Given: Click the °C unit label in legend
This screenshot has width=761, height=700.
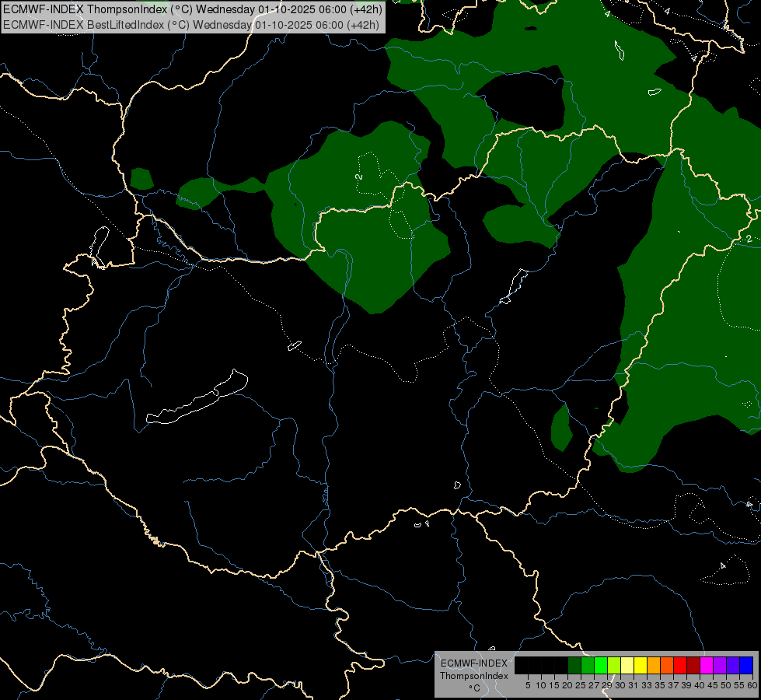Looking at the screenshot, I should pyautogui.click(x=473, y=688).
